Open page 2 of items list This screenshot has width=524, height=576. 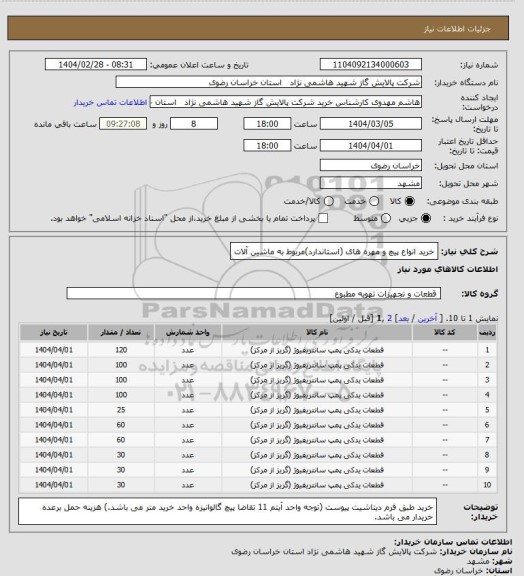[x=390, y=318]
